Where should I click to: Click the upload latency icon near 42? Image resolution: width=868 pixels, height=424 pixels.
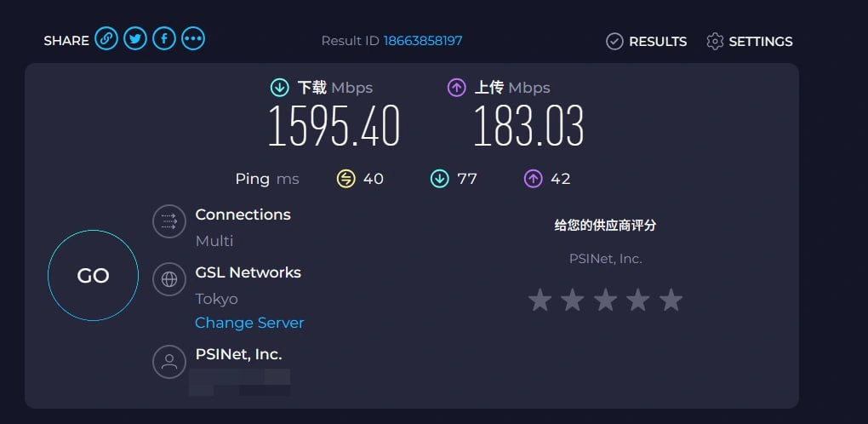533,179
